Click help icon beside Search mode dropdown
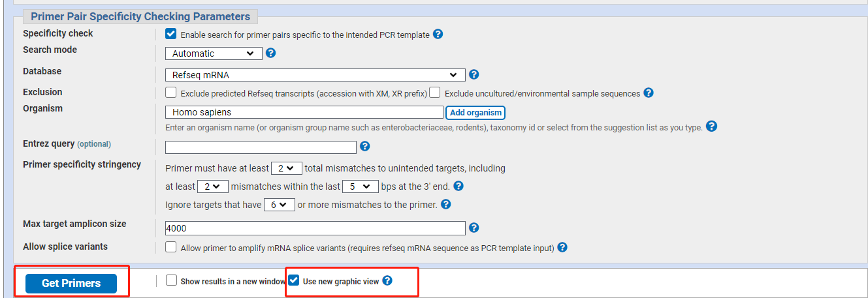 [x=270, y=53]
